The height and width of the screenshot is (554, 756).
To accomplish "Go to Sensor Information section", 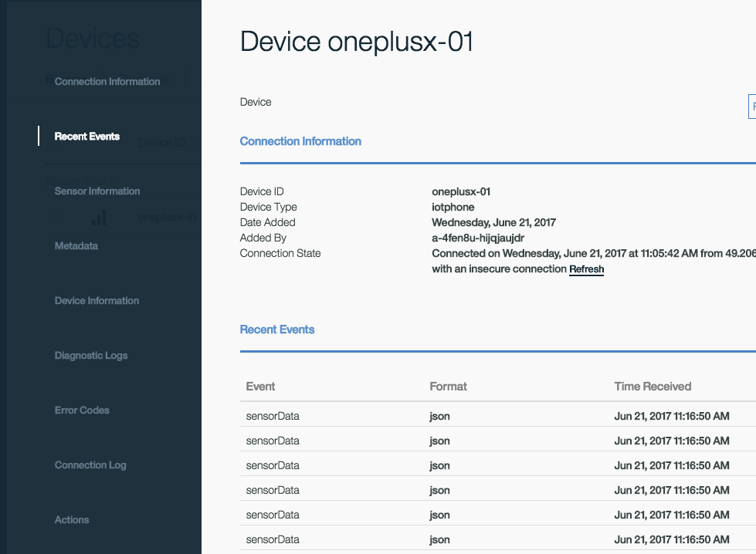I will (97, 191).
